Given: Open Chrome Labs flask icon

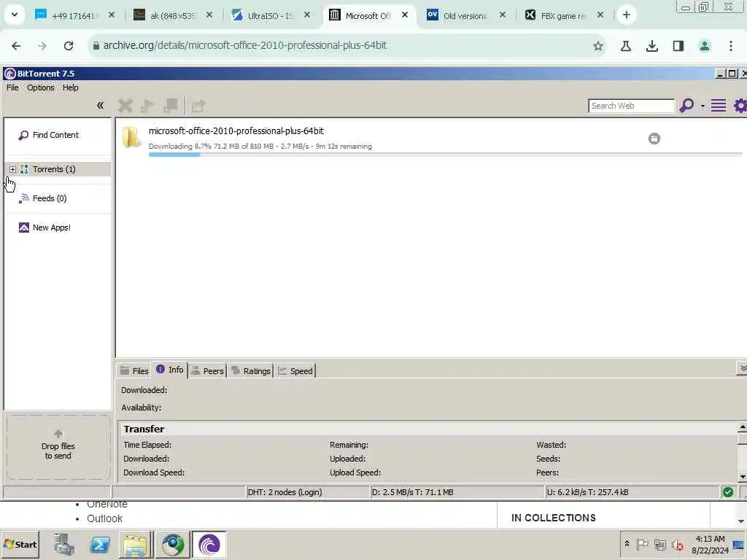Looking at the screenshot, I should [x=625, y=46].
